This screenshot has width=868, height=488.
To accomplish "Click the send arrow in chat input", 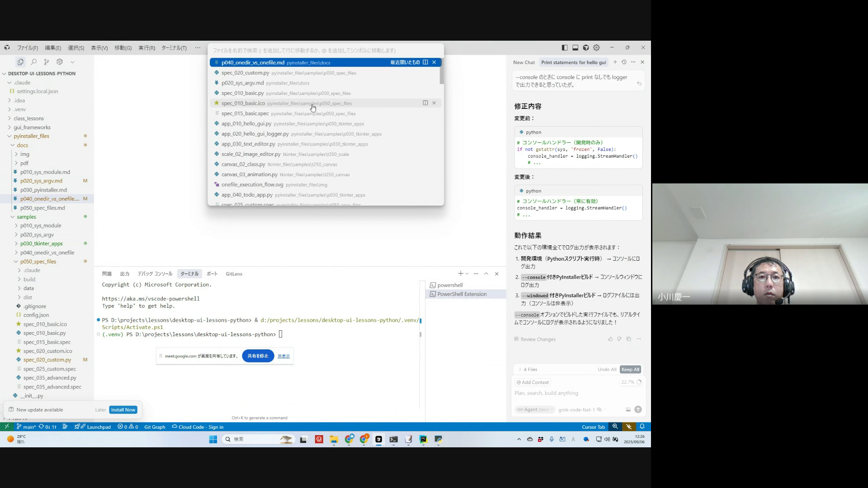I will (638, 409).
